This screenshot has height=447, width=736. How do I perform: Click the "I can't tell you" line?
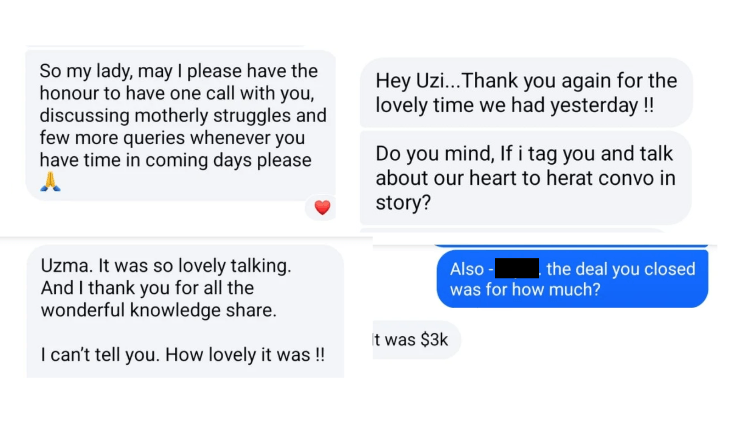click(x=182, y=355)
